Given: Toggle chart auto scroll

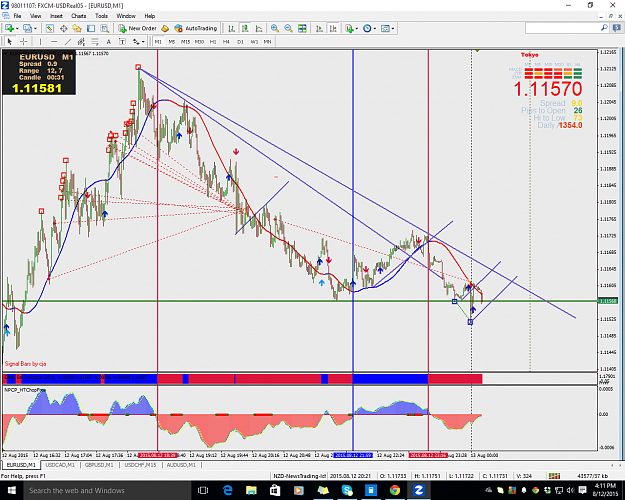Looking at the screenshot, I should [319, 28].
